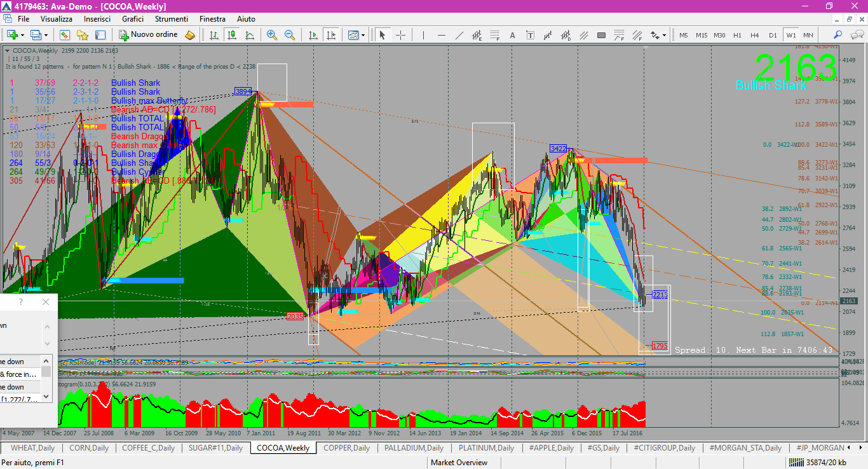Viewport: 868px width, 469px height.
Task: Switch to the WHEAT,Daily chart tab
Action: click(33, 447)
